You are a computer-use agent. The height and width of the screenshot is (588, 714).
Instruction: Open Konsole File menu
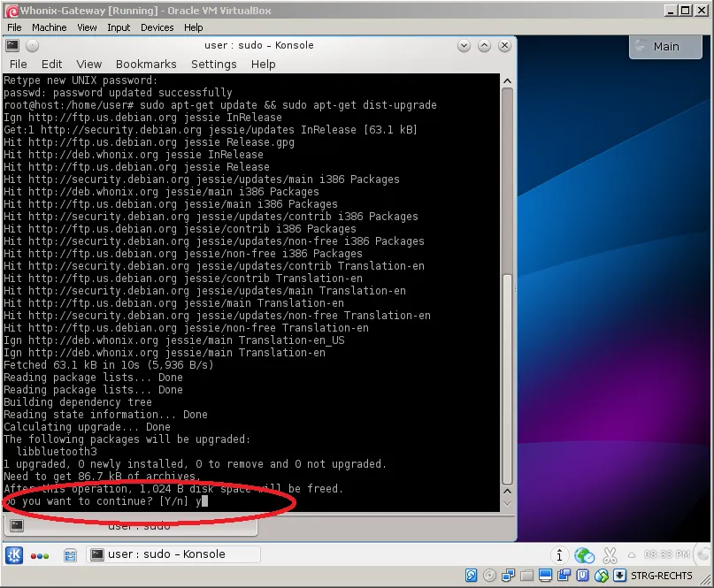19,65
